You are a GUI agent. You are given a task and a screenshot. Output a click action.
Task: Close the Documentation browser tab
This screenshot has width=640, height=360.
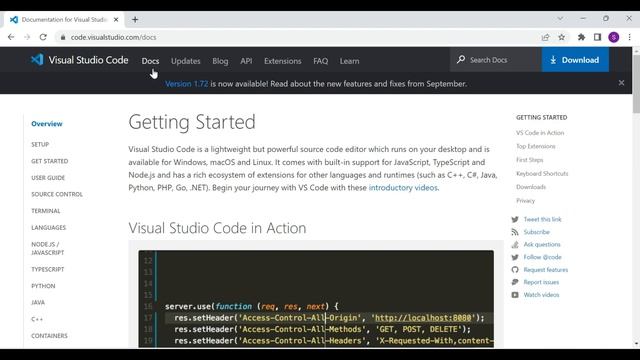[116, 20]
